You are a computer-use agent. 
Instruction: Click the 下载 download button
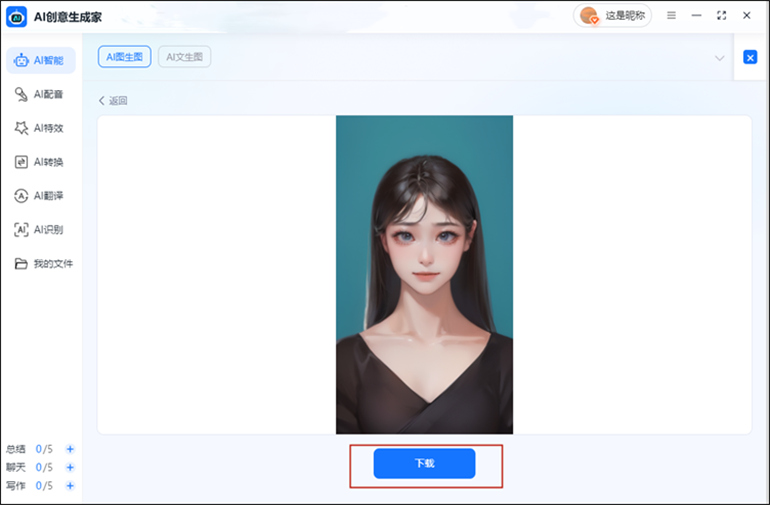tap(424, 463)
